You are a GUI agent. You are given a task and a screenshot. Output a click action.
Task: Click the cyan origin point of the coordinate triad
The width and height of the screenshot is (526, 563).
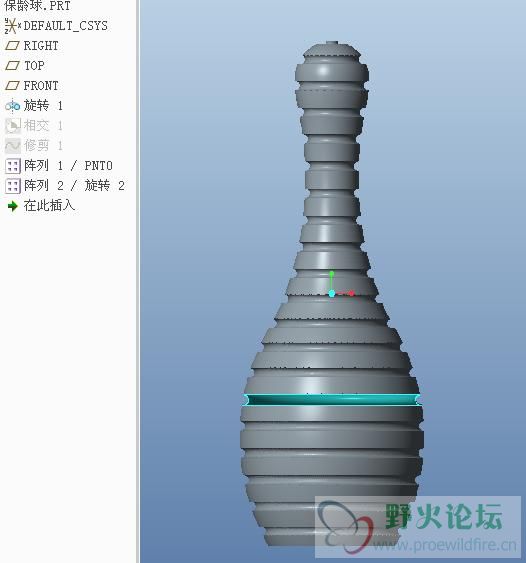[332, 294]
